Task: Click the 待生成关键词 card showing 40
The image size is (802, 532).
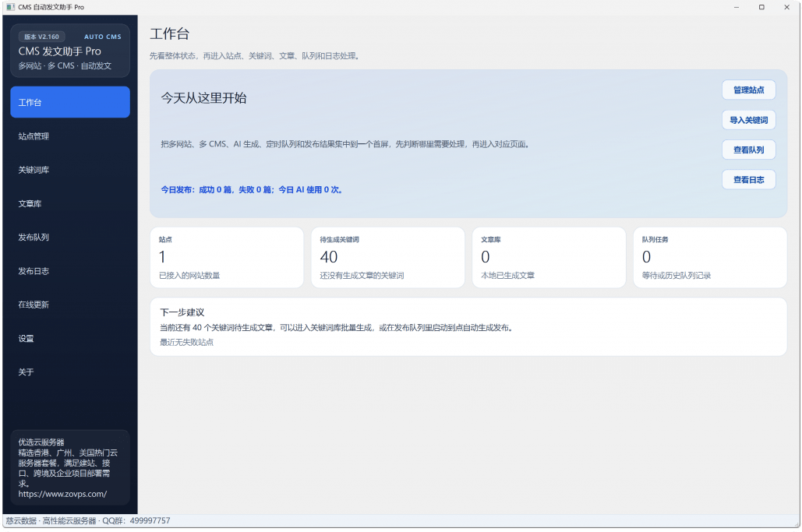Action: pyautogui.click(x=387, y=258)
